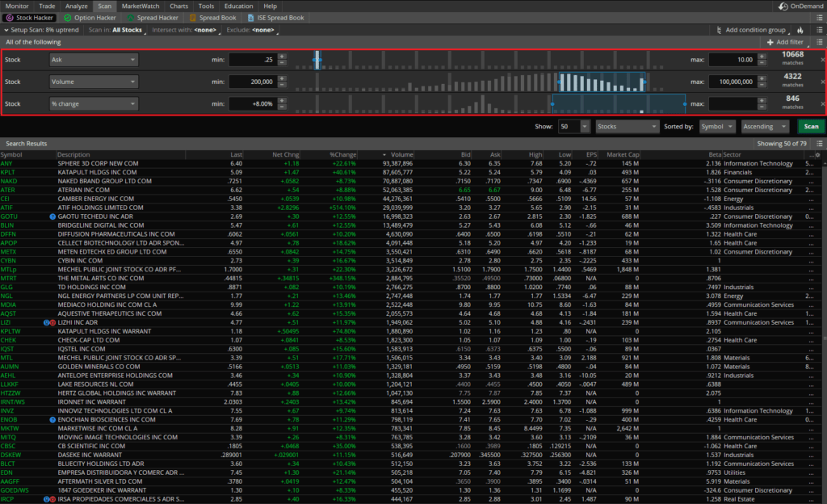Click the flame icon beside Add condition group
The height and width of the screenshot is (504, 827).
click(800, 30)
